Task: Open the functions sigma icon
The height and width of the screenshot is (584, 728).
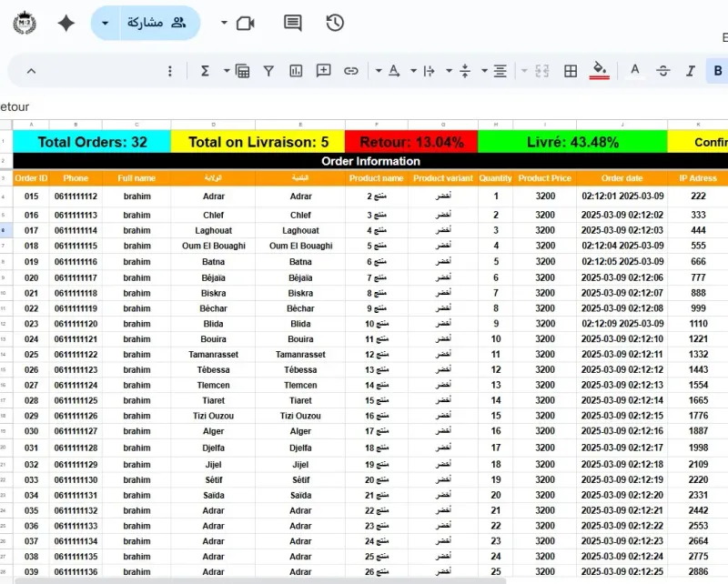Action: tap(205, 71)
